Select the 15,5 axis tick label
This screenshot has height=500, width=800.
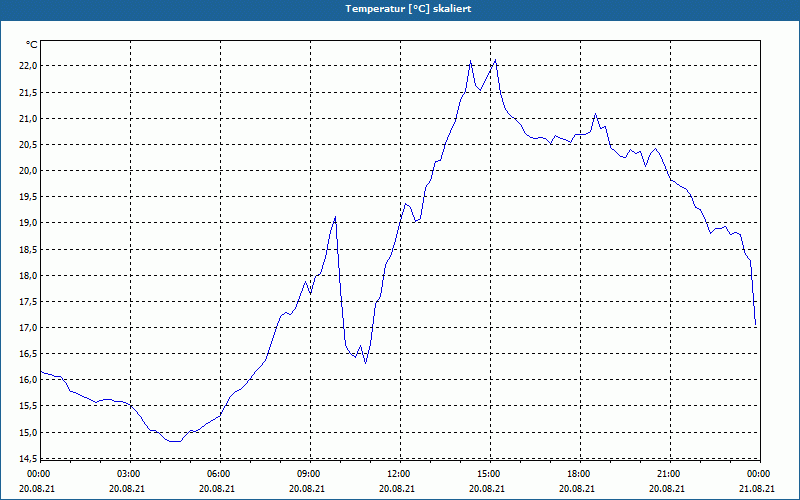point(27,406)
